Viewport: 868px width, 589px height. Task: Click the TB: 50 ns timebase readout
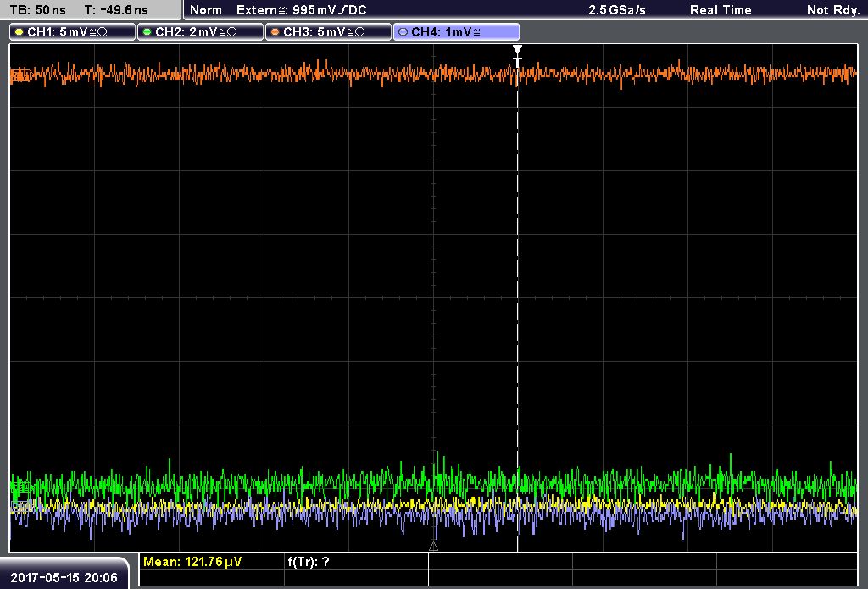(x=38, y=10)
